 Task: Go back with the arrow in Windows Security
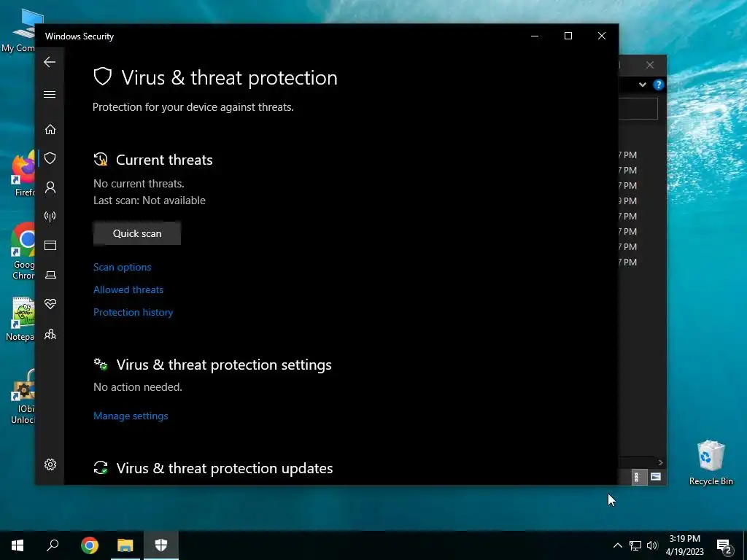click(x=50, y=62)
